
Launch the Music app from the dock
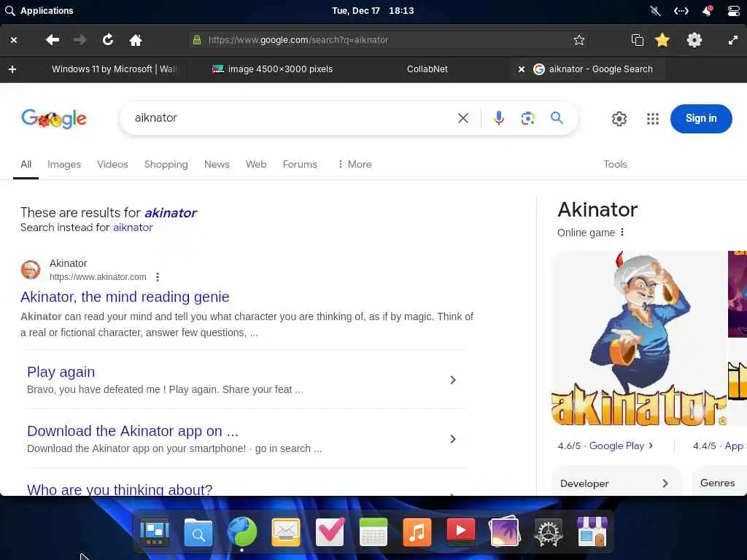click(417, 532)
